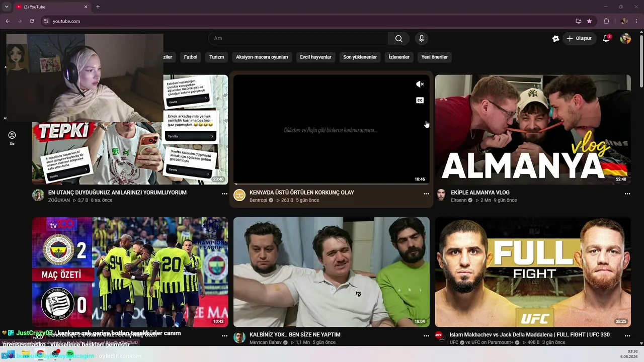This screenshot has height=362, width=644.
Task: Open the Fenerbahçe MAÇ ÖZETİ thumbnail
Action: pos(130,272)
